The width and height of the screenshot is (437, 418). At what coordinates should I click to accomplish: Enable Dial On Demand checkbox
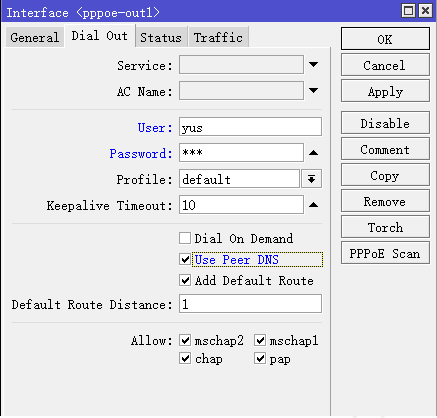pos(185,238)
